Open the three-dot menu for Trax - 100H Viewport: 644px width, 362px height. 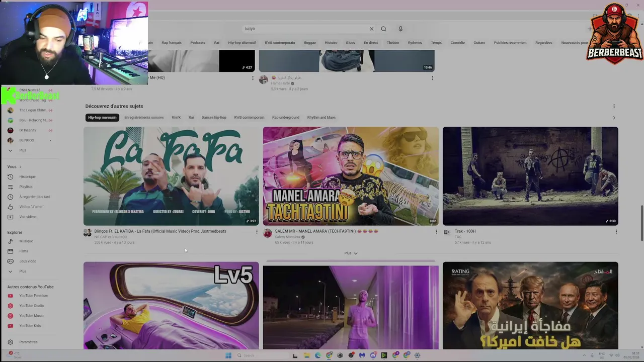tap(616, 232)
